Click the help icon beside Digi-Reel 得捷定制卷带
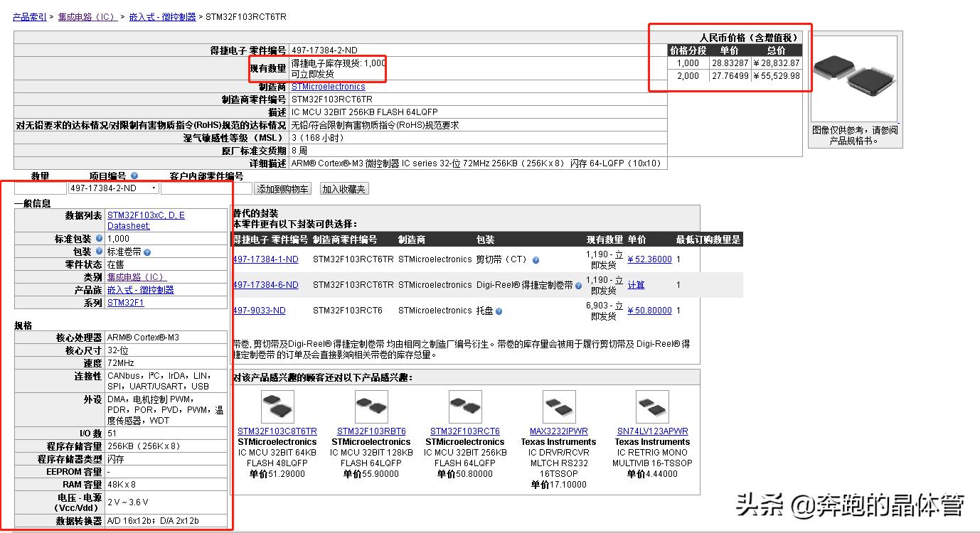 coord(578,286)
